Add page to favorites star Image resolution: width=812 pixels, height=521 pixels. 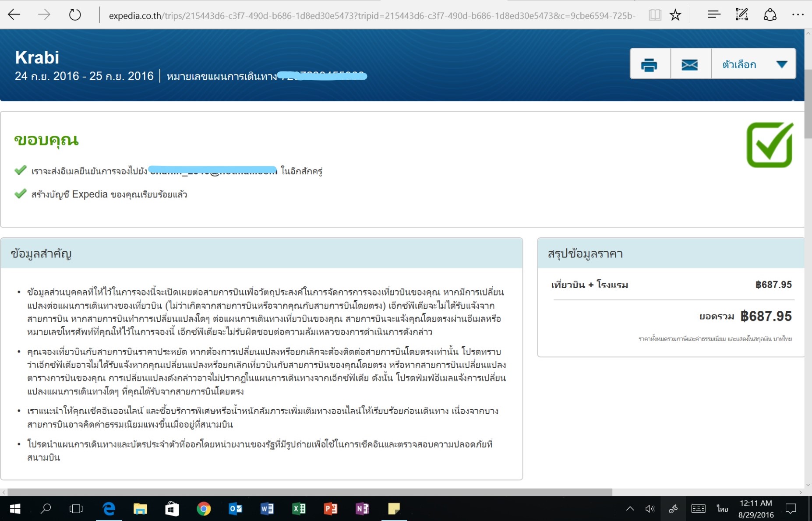pos(675,15)
